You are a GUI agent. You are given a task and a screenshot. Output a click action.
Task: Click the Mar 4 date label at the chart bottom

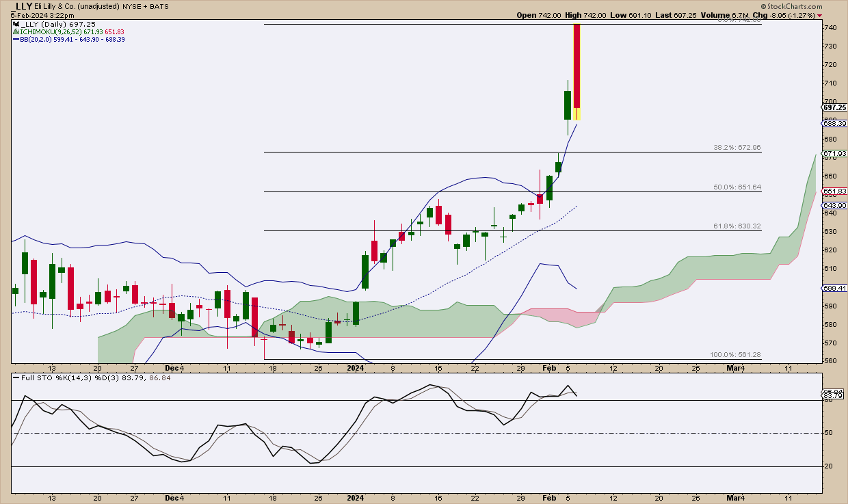click(735, 498)
